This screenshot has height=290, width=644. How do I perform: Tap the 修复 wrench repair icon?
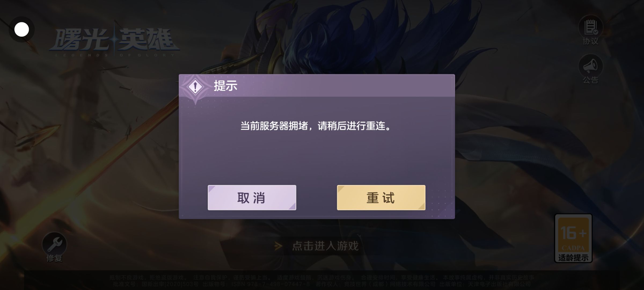54,244
